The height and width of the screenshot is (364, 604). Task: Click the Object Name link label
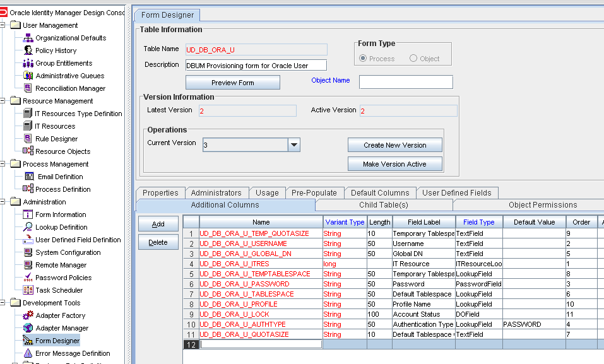331,80
